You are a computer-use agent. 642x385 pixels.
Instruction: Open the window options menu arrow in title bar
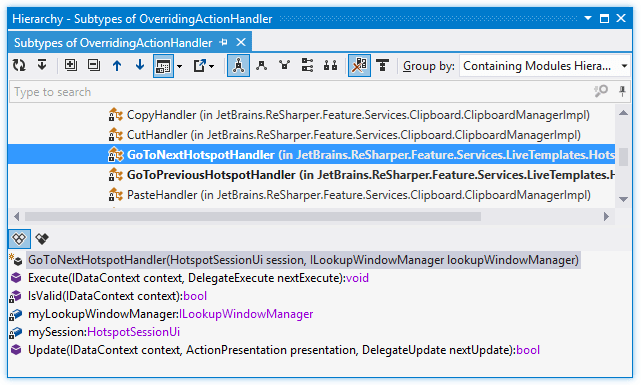588,18
